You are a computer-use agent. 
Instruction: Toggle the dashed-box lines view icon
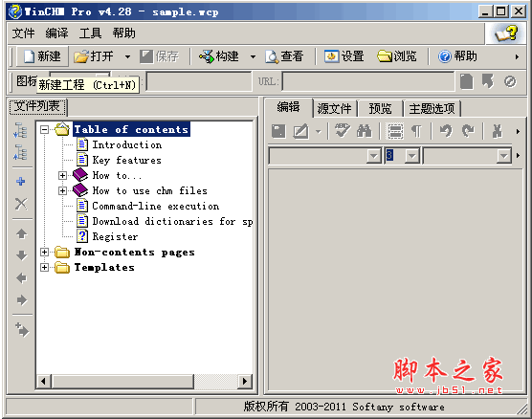click(395, 131)
